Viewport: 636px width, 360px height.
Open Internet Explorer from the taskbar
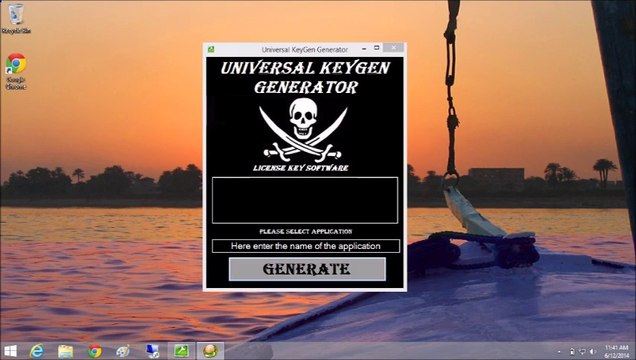tap(37, 351)
